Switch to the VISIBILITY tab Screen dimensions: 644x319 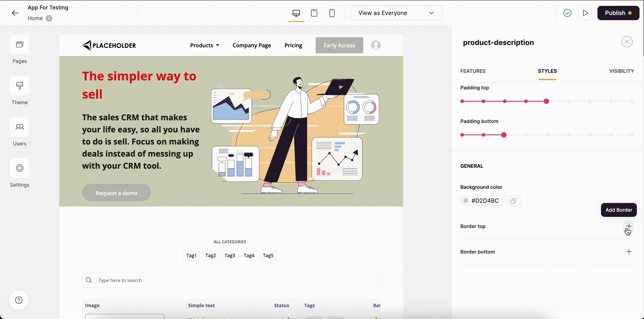[x=621, y=71]
